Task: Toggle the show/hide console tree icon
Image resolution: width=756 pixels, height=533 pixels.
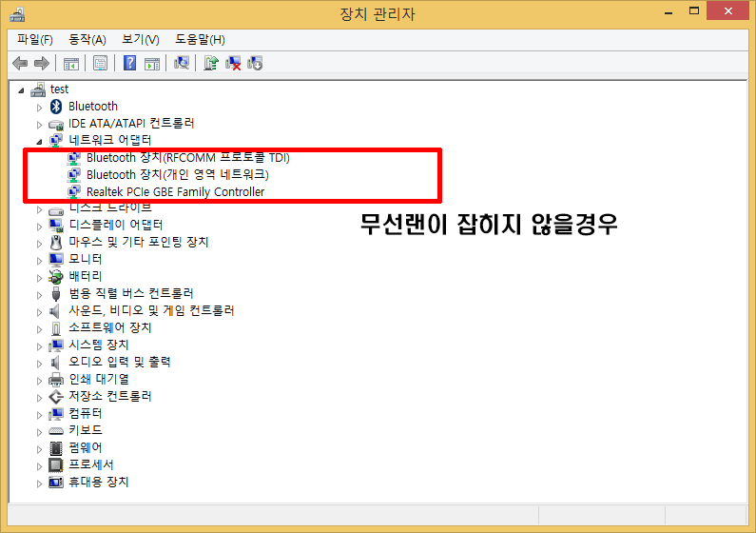Action: pyautogui.click(x=71, y=63)
